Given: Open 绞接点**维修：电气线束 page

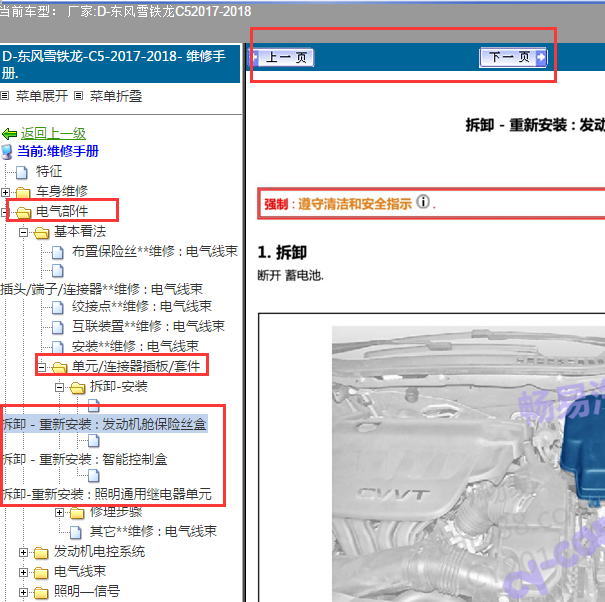Looking at the screenshot, I should 142,306.
